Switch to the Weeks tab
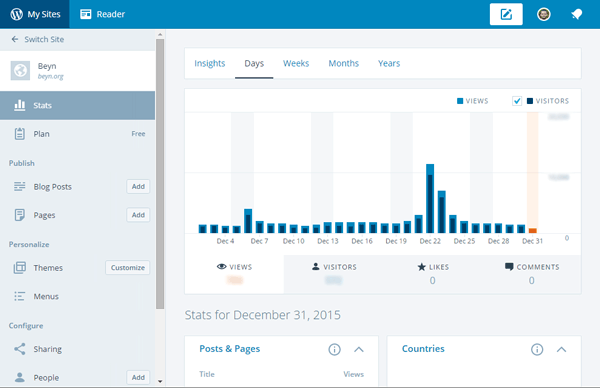Image resolution: width=600 pixels, height=388 pixels. pos(296,63)
